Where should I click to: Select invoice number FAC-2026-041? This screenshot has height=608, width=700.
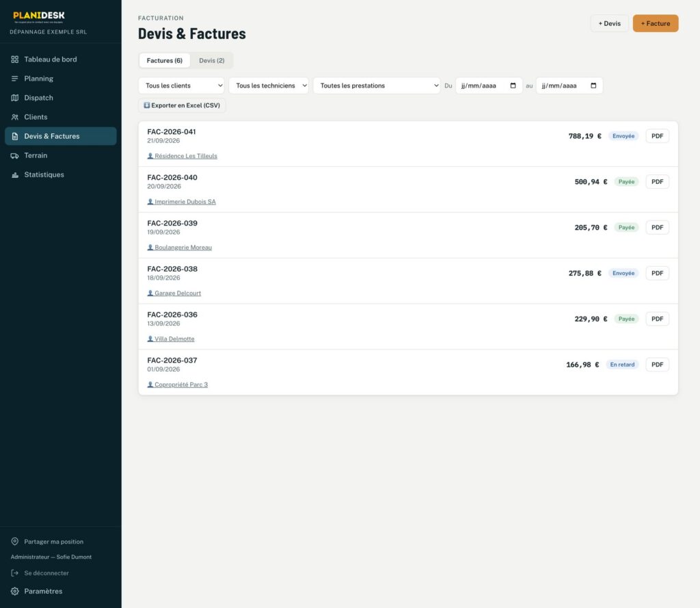172,132
